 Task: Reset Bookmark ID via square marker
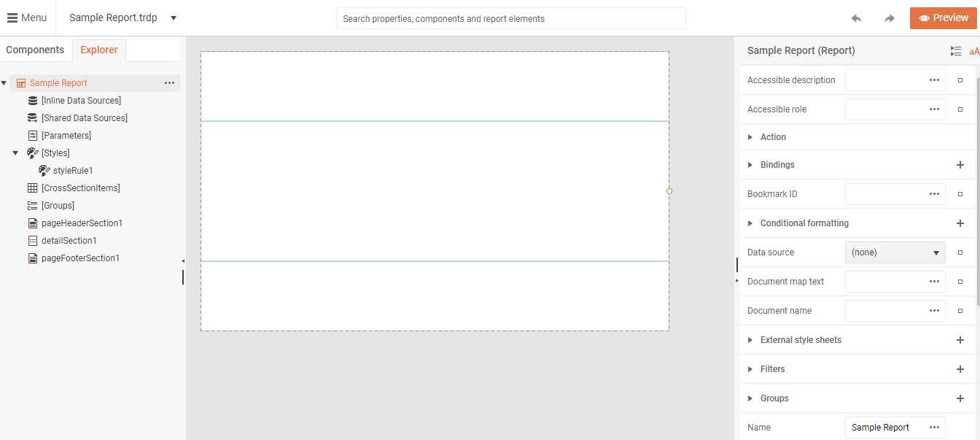960,194
